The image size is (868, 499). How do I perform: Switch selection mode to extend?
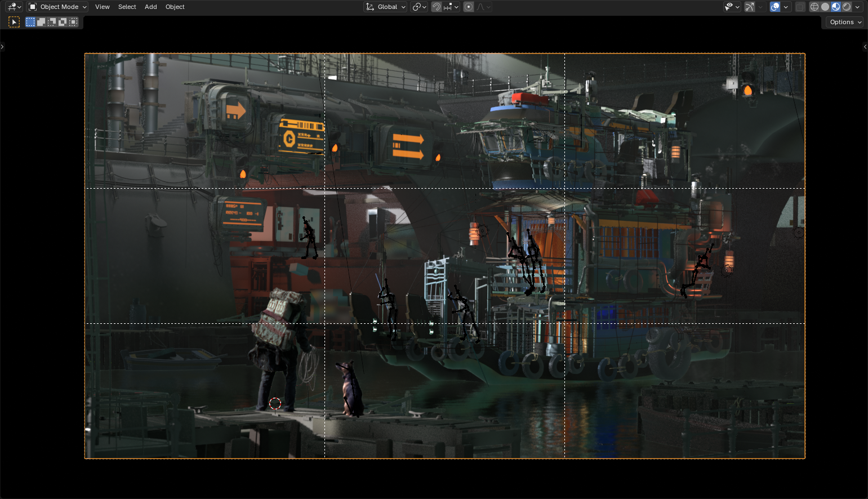tap(41, 22)
